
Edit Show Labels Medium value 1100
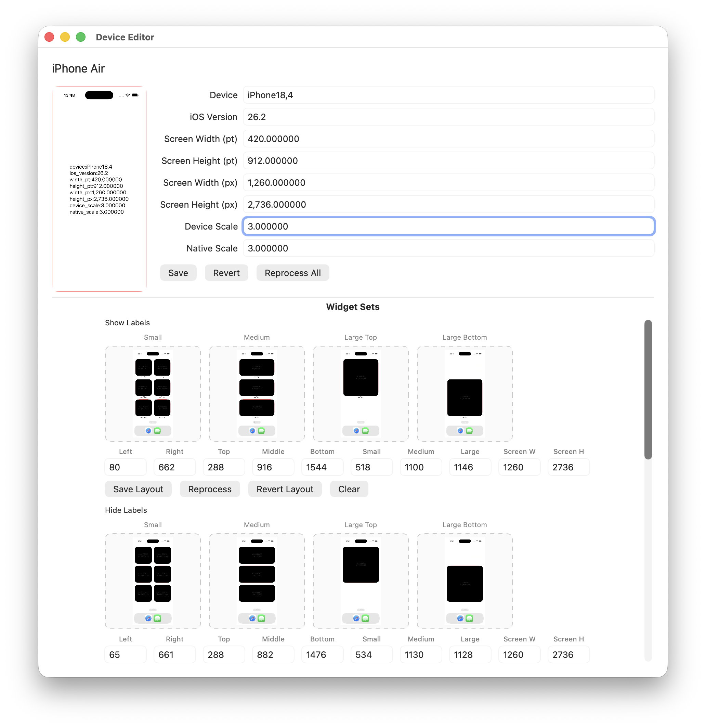[x=421, y=467]
